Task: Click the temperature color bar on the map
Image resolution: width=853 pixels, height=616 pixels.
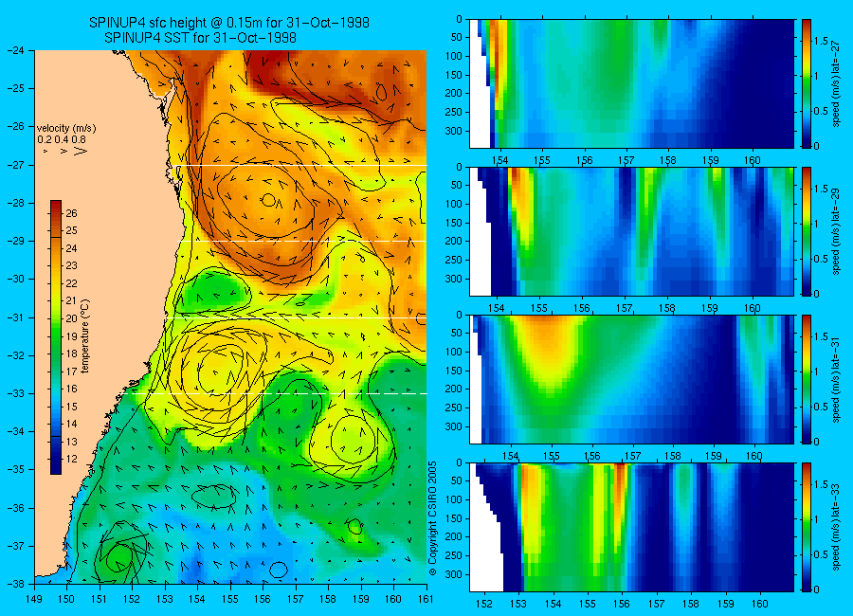Action: [x=56, y=337]
